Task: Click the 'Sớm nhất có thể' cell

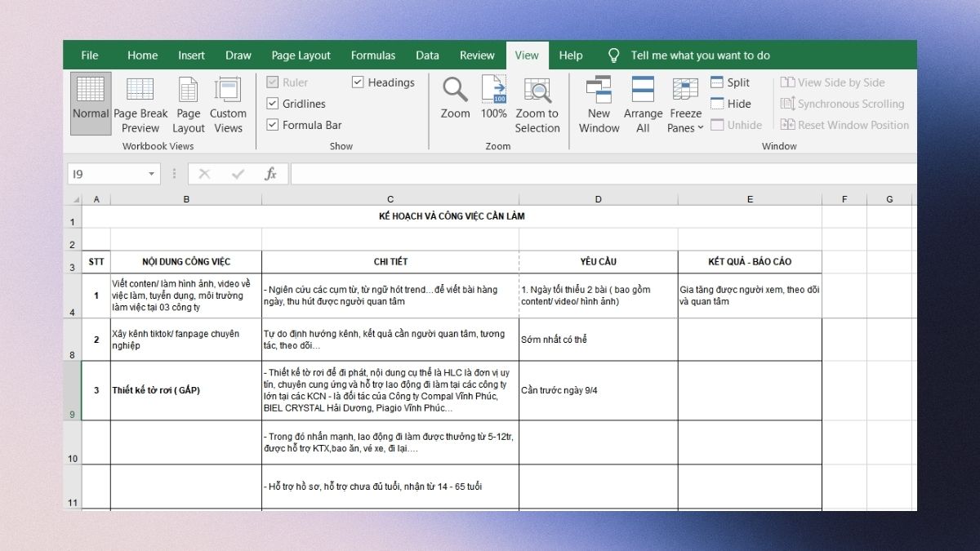Action: pos(599,340)
